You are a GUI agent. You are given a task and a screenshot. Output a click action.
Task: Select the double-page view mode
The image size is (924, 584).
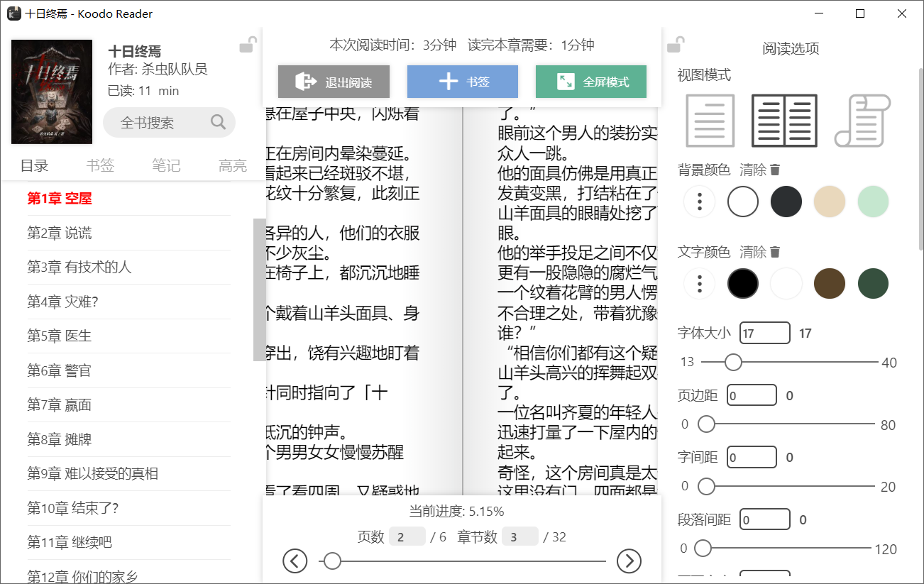[x=783, y=121]
